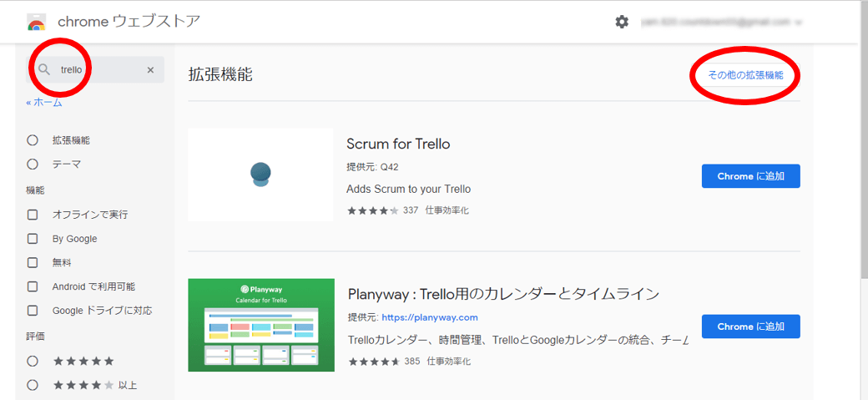This screenshot has height=400, width=868.
Task: Open the Planyway extension thumbnail
Action: [261, 325]
